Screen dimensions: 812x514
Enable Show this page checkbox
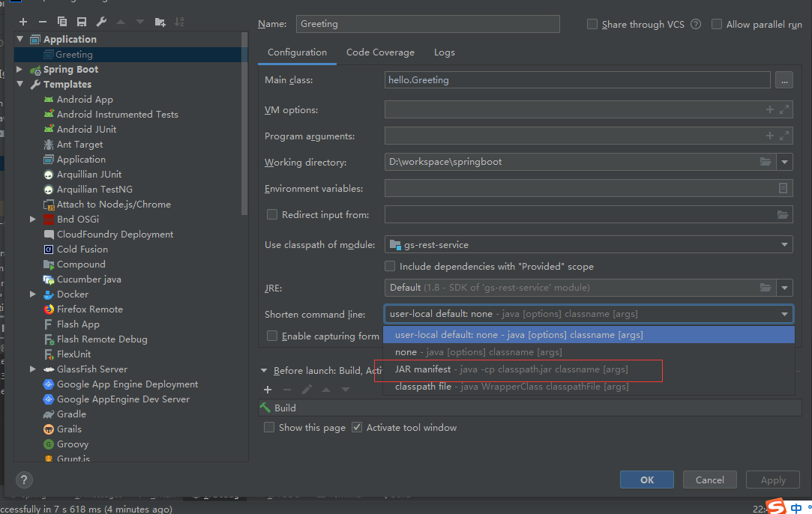click(268, 428)
